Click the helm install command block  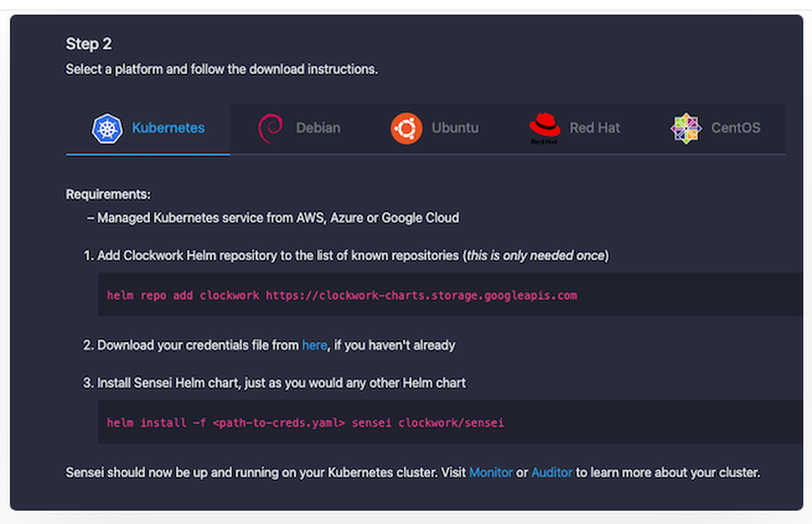(451, 422)
